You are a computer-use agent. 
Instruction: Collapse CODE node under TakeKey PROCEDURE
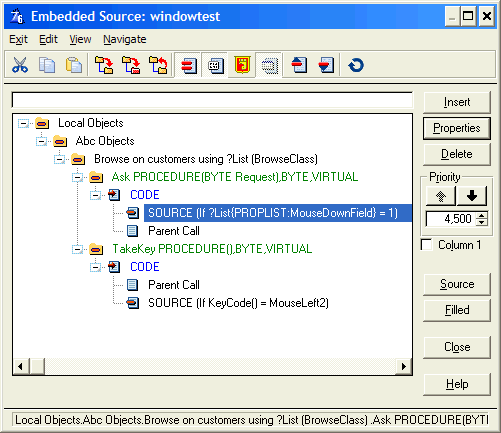pos(95,267)
